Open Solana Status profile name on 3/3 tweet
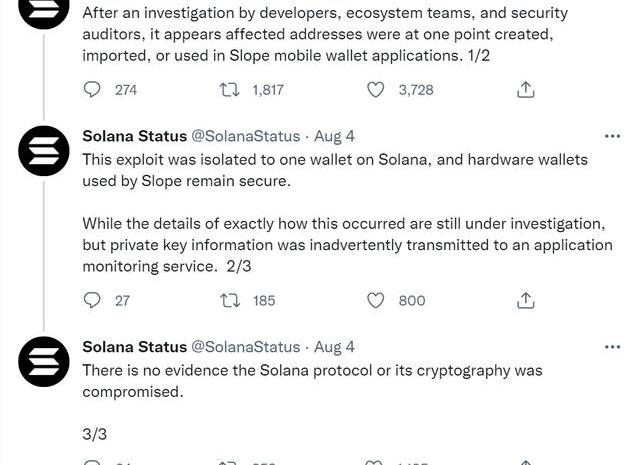The width and height of the screenshot is (640, 465). pos(134,347)
